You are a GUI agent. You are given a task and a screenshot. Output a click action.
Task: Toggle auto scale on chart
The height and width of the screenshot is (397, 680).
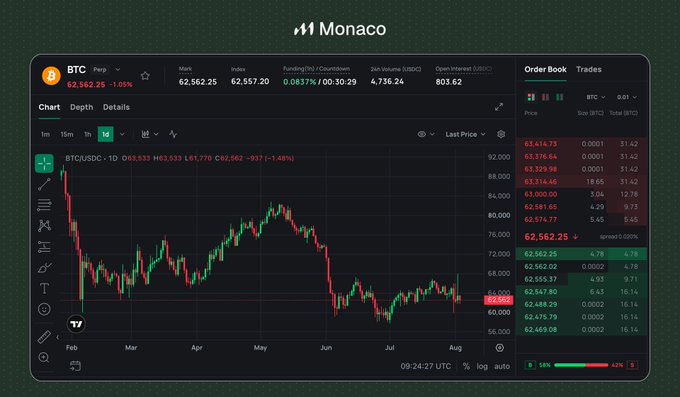tap(502, 366)
